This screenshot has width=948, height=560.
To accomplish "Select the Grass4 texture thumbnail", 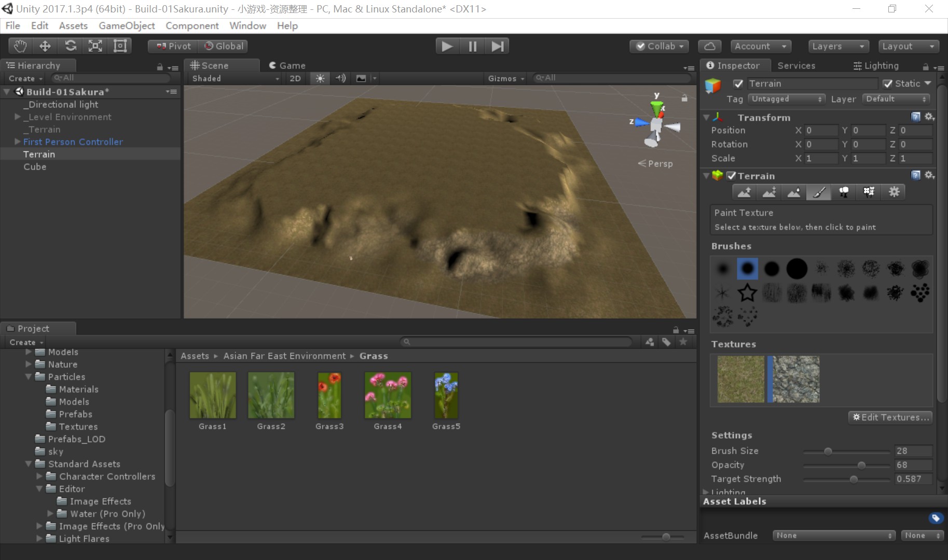I will [388, 396].
